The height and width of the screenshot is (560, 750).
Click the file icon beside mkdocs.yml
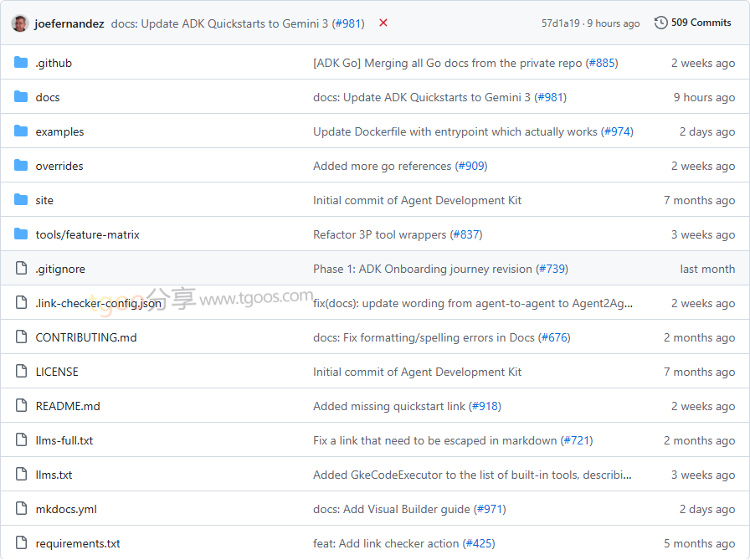tap(21, 509)
